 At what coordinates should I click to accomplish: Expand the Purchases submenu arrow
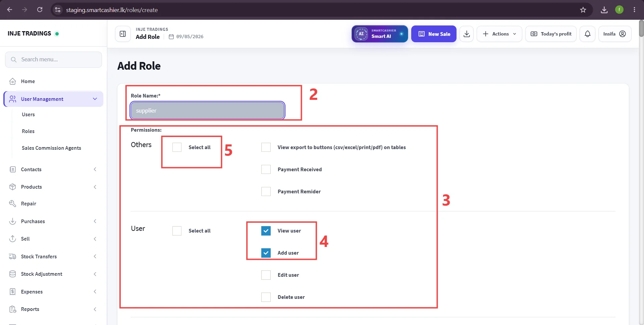[x=95, y=221]
